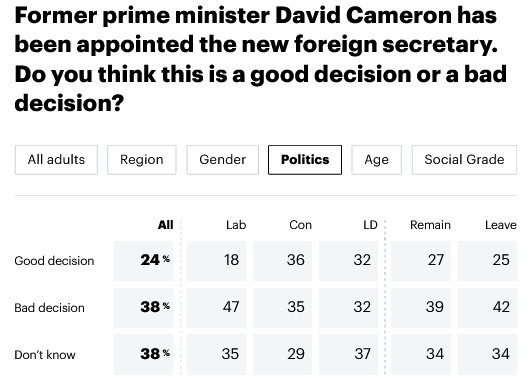This screenshot has height=376, width=530.
Task: Switch to the Age tab
Action: (377, 160)
